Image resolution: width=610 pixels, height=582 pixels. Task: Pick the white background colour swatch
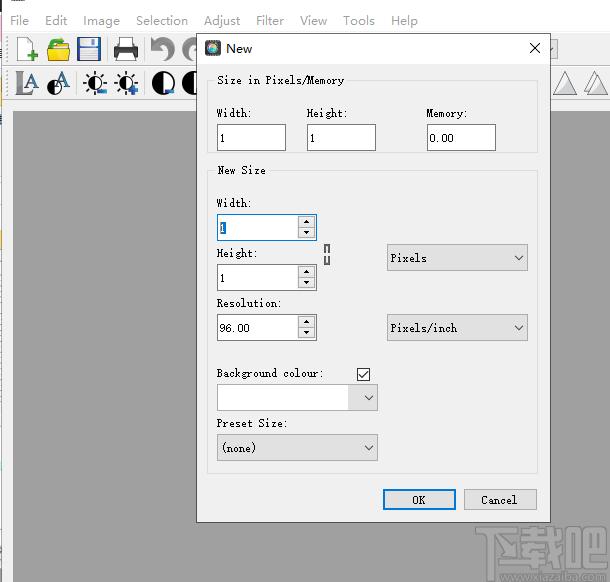coord(283,398)
